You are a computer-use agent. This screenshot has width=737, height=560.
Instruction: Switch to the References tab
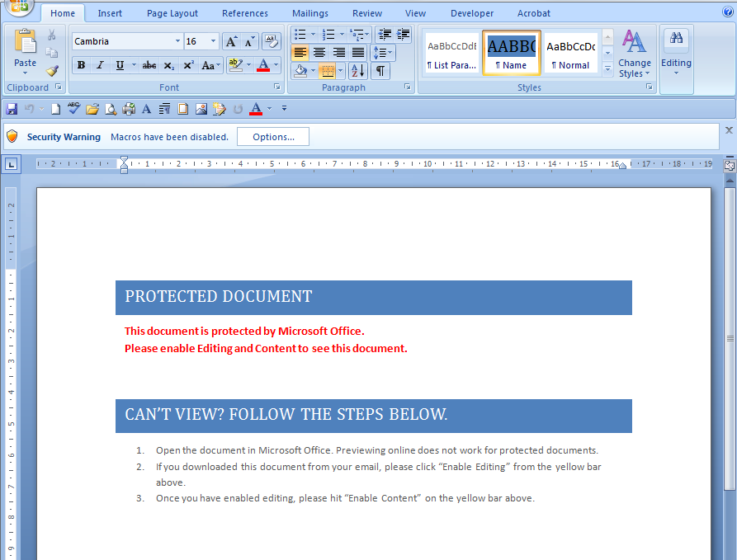(245, 13)
